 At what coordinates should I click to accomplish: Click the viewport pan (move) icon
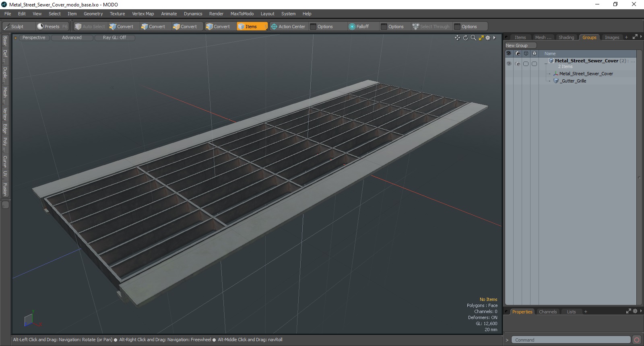(x=457, y=38)
